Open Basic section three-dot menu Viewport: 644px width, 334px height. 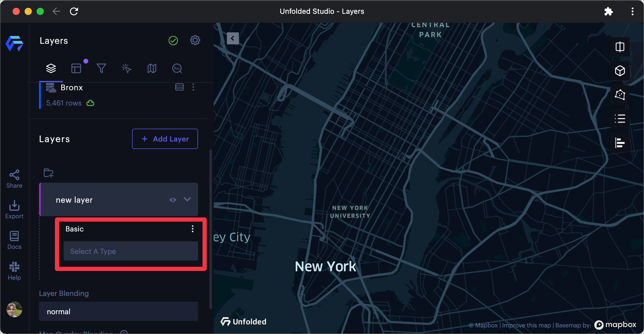point(193,229)
